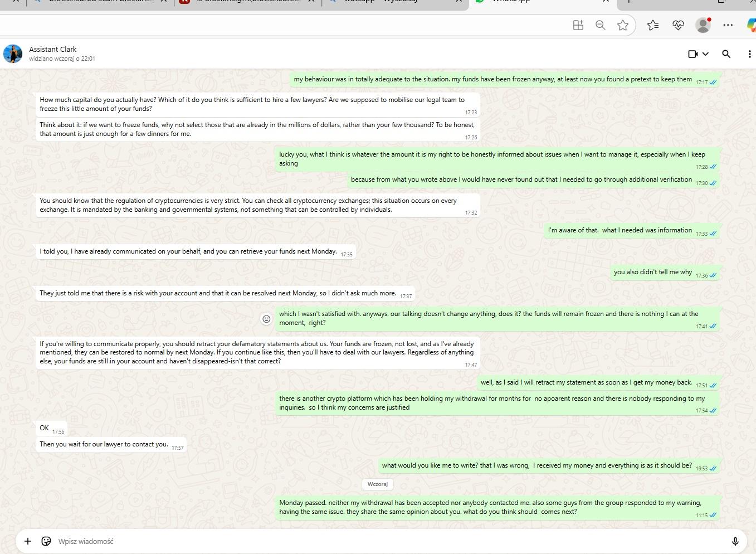Viewport: 756px width, 554px height.
Task: Record a voice message with microphone
Action: [735, 541]
